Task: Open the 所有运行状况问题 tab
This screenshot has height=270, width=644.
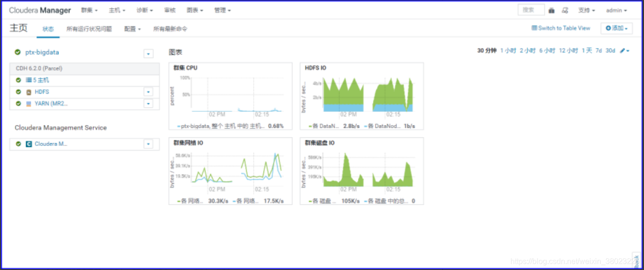Action: [89, 29]
